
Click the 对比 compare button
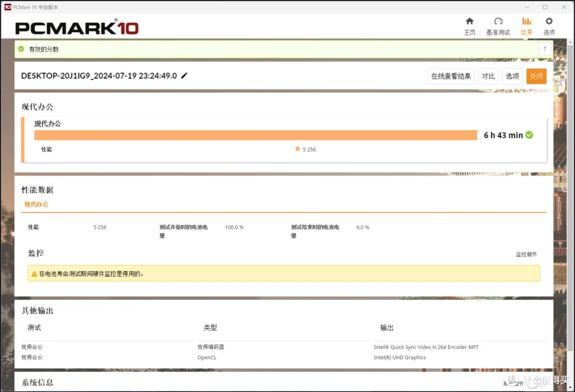click(488, 76)
